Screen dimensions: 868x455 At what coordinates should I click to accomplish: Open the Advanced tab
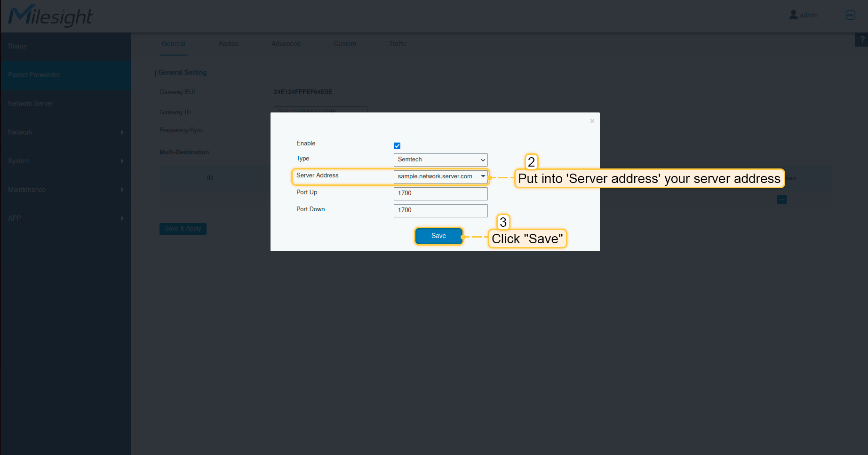(x=286, y=44)
